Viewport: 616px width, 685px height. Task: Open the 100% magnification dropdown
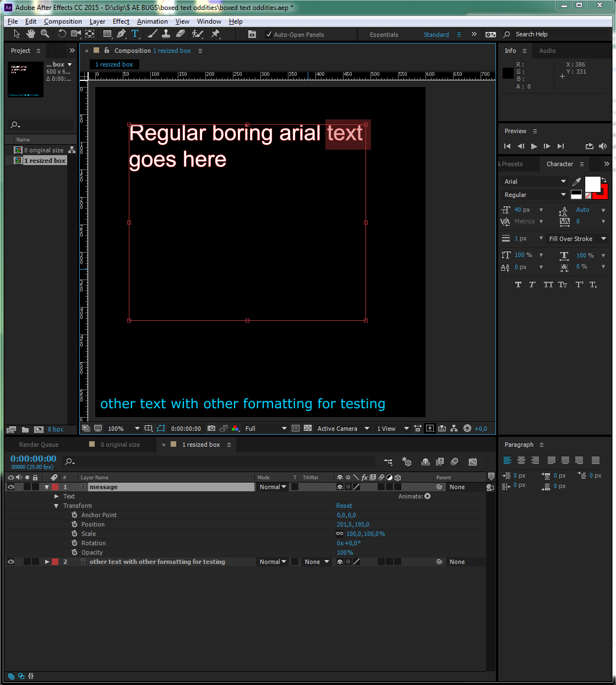[123, 429]
